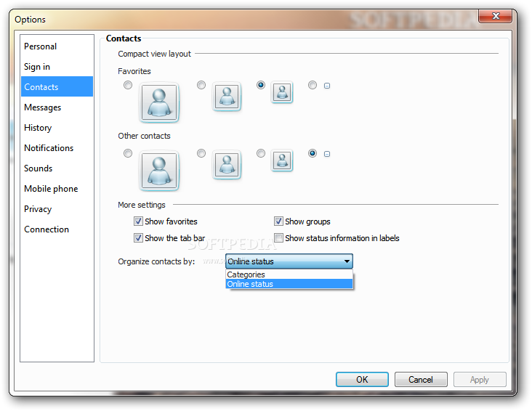Select small picture radio for Other contacts
The height and width of the screenshot is (411, 532).
pos(261,153)
